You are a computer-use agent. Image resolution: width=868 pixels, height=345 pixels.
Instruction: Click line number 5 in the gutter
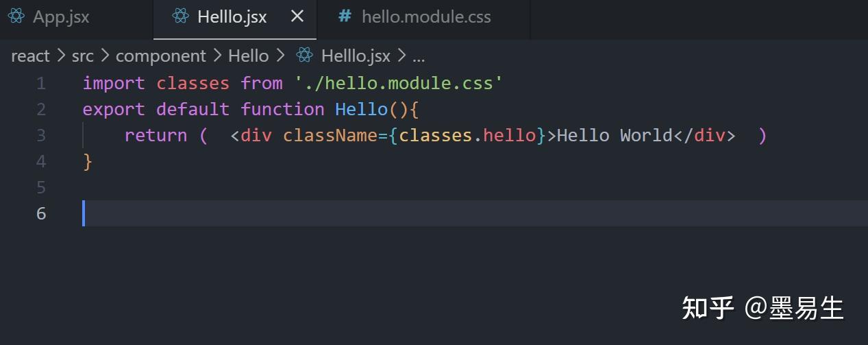click(x=41, y=187)
